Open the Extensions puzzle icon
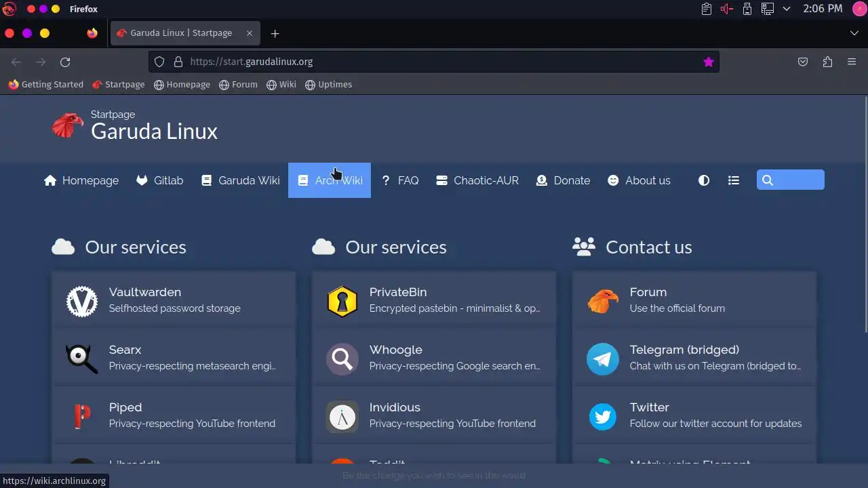This screenshot has height=488, width=868. (827, 62)
